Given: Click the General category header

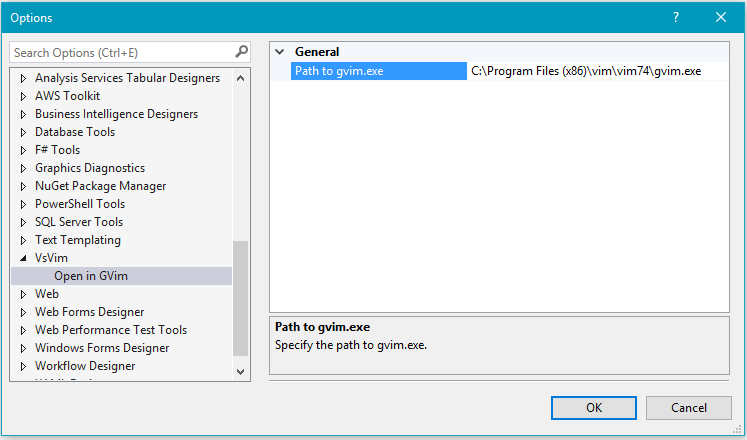Looking at the screenshot, I should (317, 52).
